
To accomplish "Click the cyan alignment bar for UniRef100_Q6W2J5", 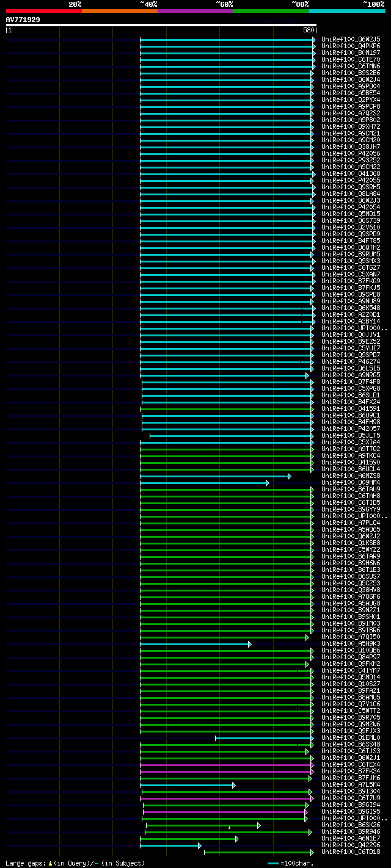I will (227, 40).
